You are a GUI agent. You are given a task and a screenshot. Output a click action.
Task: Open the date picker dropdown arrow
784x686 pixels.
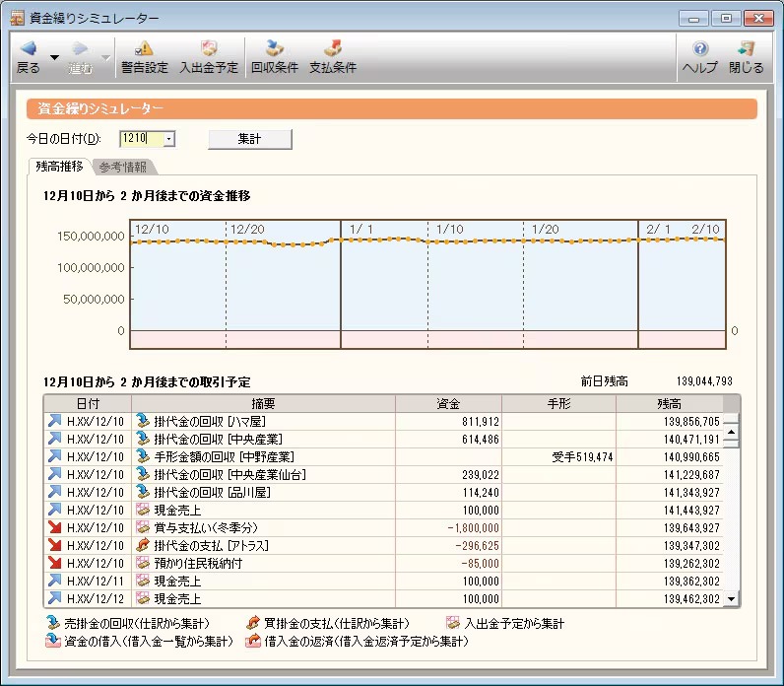[x=169, y=139]
